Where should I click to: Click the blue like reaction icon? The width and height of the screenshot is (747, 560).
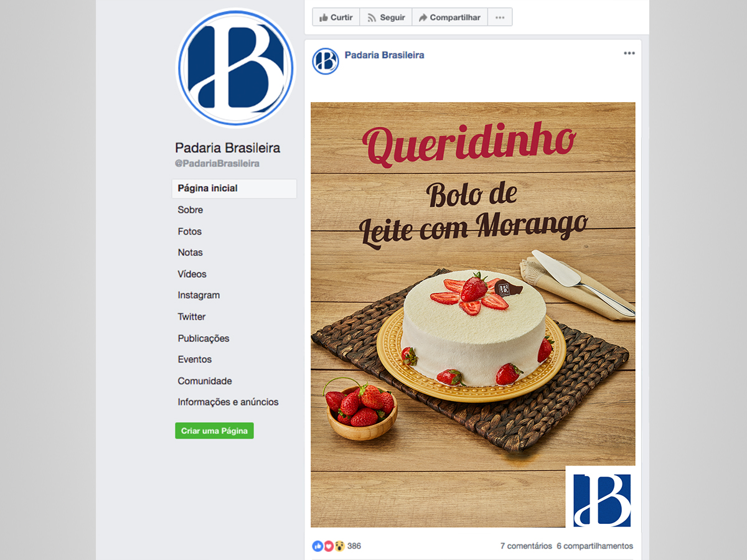click(x=317, y=546)
